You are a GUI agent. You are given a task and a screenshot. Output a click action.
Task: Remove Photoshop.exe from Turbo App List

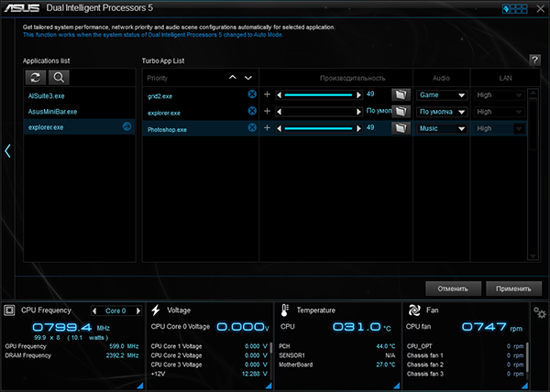click(x=252, y=127)
